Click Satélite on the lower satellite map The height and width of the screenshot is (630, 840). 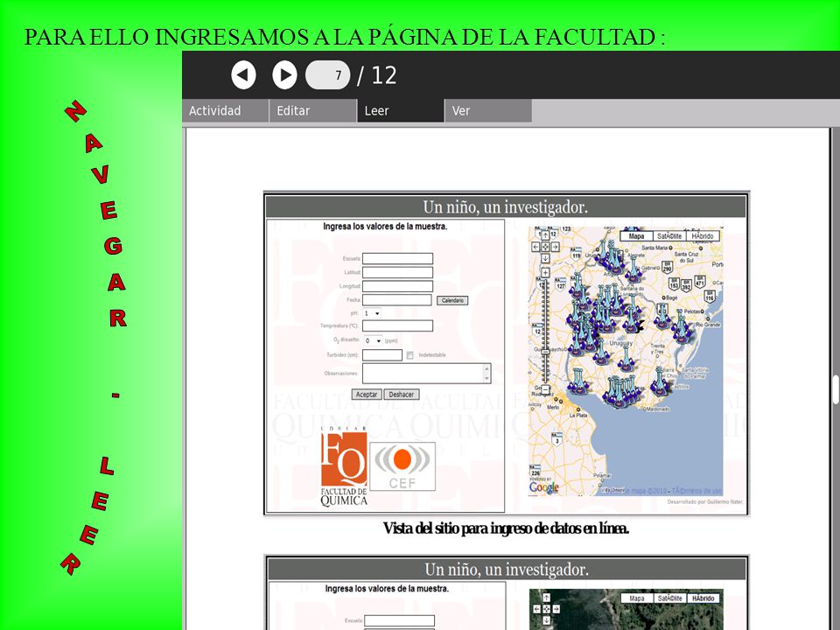coord(669,598)
